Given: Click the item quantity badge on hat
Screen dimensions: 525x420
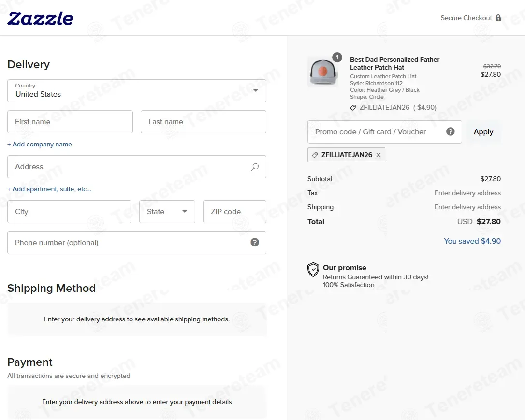Looking at the screenshot, I should 337,57.
